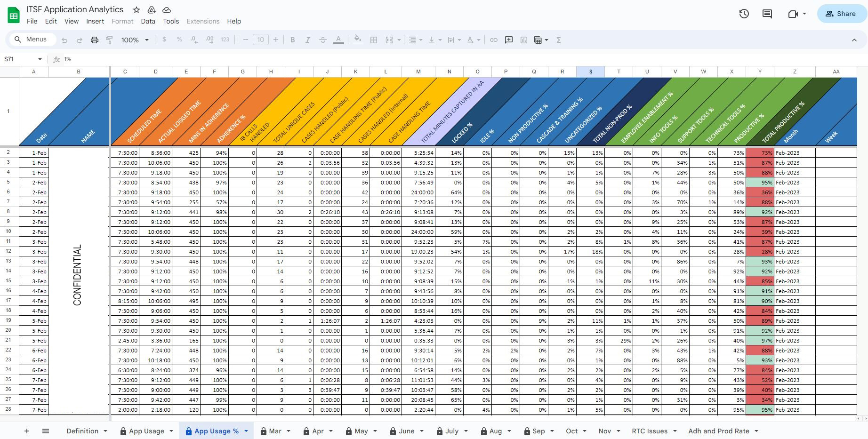Image resolution: width=868 pixels, height=439 pixels.
Task: Decrease font size with minus button
Action: [246, 40]
